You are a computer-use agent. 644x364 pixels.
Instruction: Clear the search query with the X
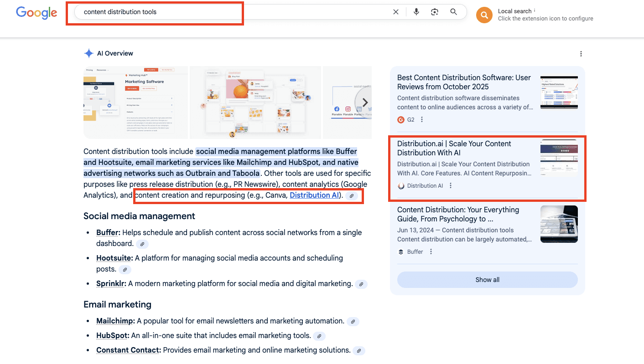(396, 12)
